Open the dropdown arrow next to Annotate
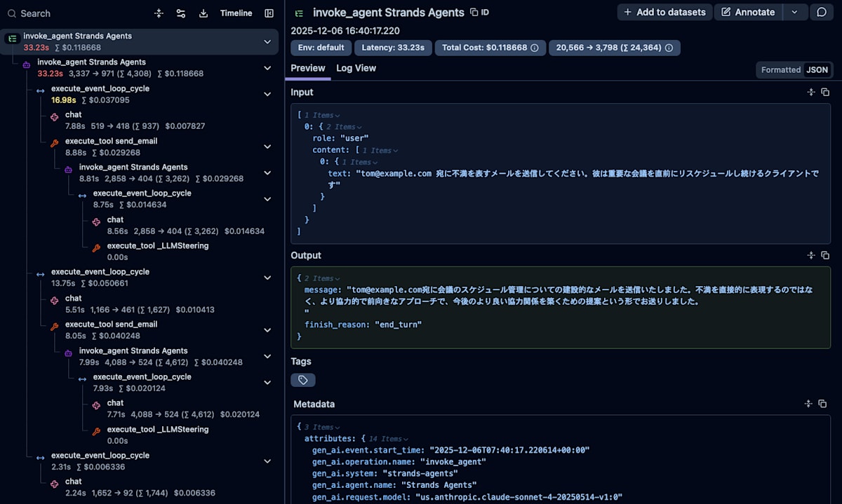Image resolution: width=842 pixels, height=504 pixels. point(794,12)
